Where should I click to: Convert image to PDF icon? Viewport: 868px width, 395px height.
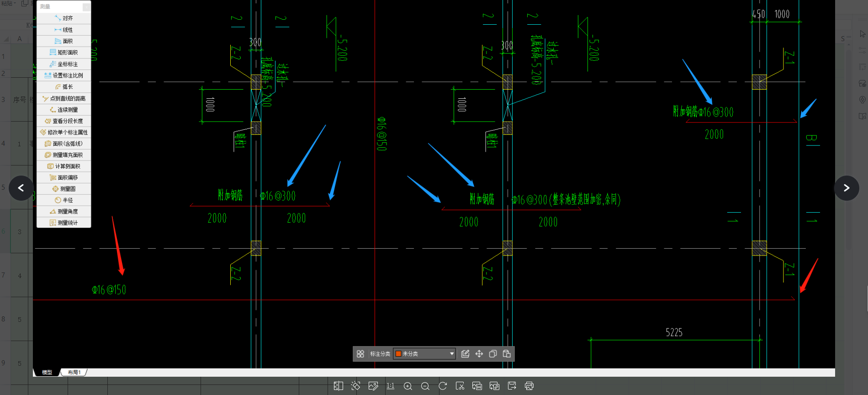(x=494, y=386)
